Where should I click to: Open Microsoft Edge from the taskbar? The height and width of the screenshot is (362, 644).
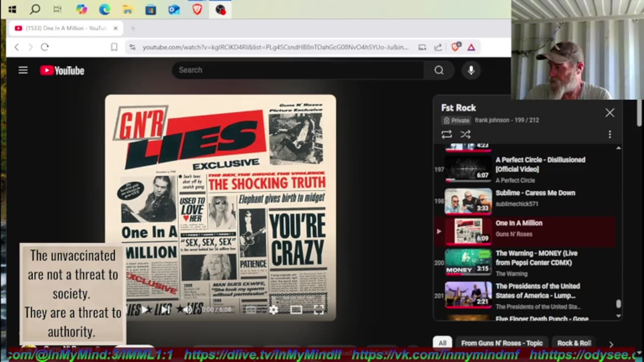tap(105, 9)
